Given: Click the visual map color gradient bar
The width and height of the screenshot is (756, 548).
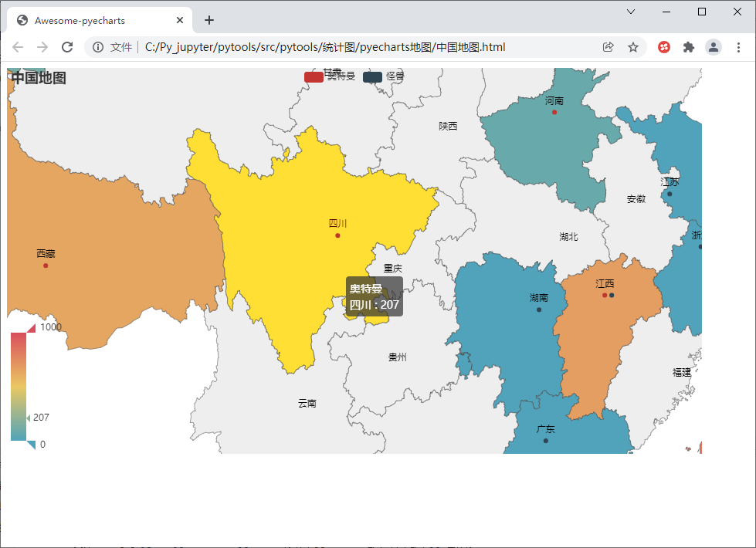Looking at the screenshot, I should (19, 387).
